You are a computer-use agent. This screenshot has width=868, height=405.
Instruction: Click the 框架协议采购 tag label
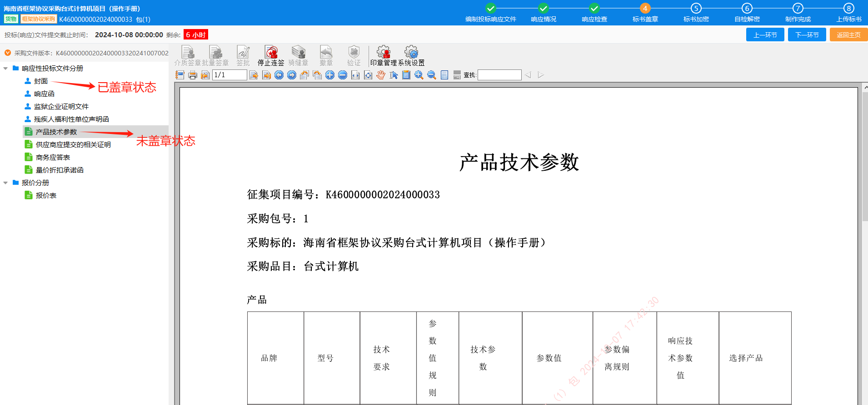tap(39, 19)
